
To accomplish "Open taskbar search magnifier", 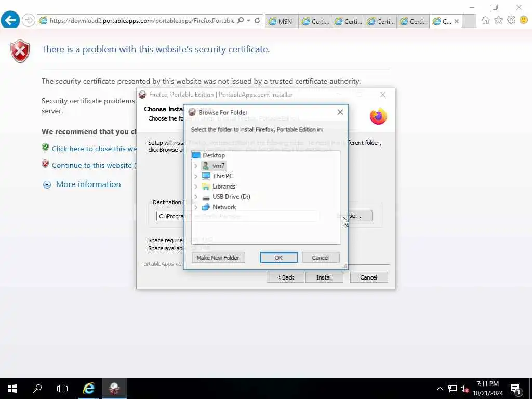I will [37, 389].
